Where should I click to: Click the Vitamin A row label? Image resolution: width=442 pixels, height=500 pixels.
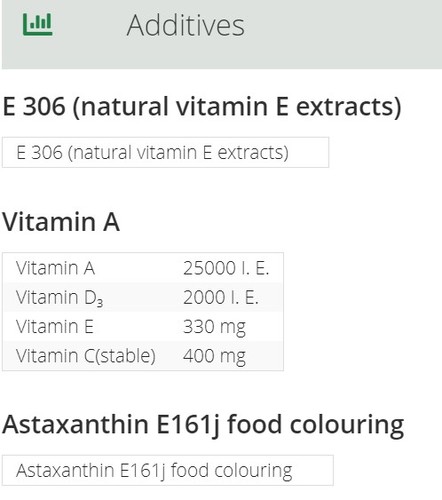pos(55,268)
